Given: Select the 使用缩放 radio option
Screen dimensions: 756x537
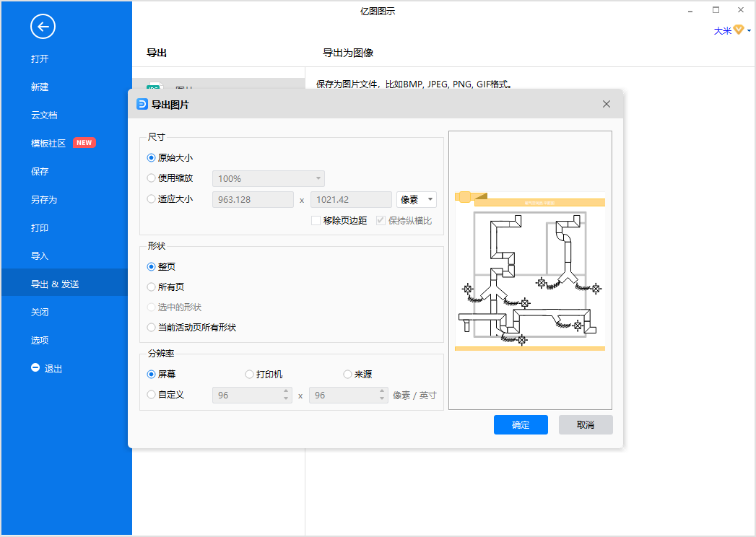Looking at the screenshot, I should pos(152,178).
